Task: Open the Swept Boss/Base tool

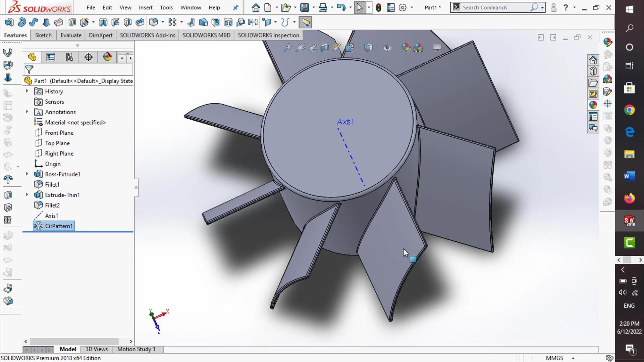Action: tap(34, 22)
